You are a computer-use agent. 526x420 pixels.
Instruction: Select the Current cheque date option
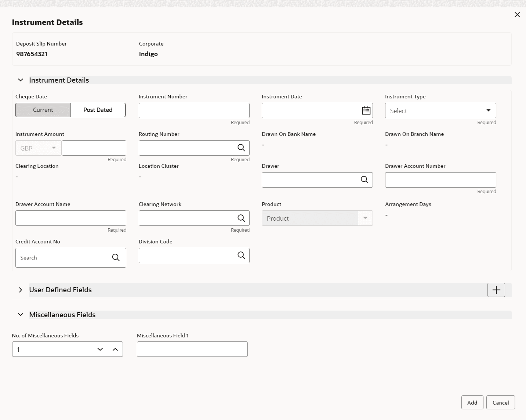43,110
